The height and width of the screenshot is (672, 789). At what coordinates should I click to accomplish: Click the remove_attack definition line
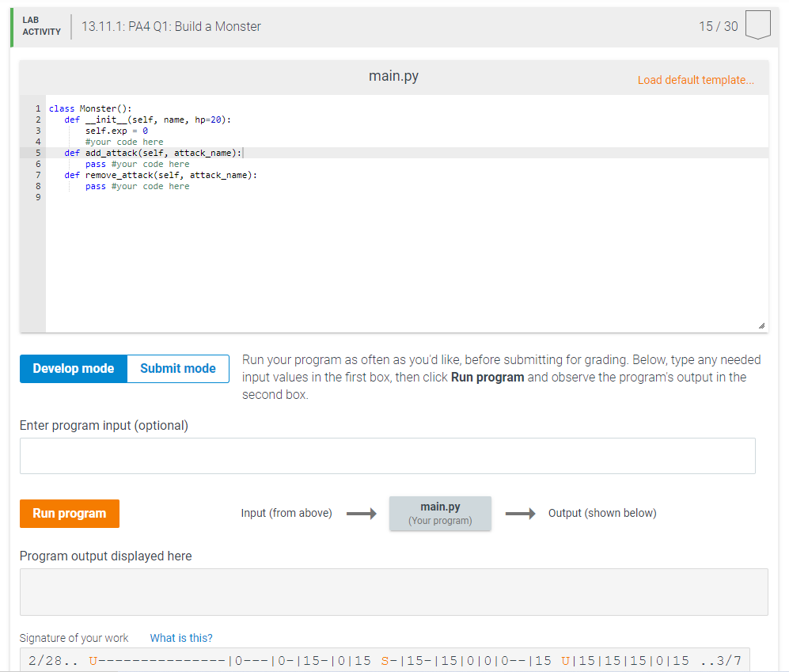point(161,175)
